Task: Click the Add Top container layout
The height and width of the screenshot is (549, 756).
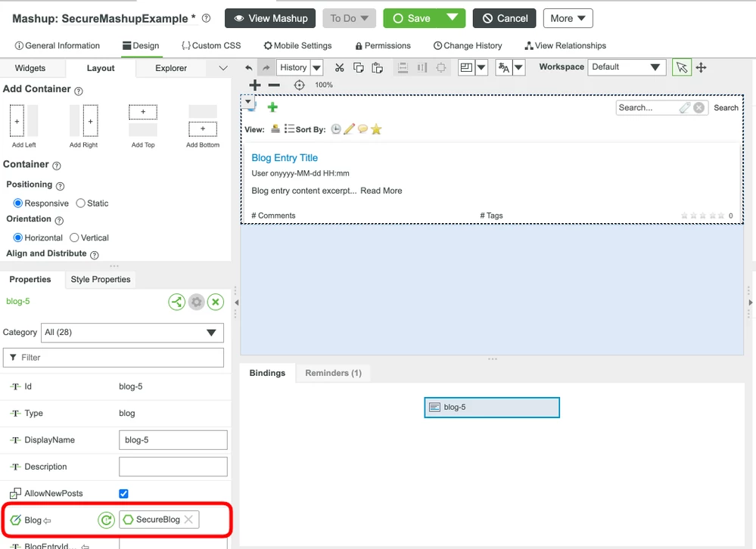Action: click(x=143, y=126)
